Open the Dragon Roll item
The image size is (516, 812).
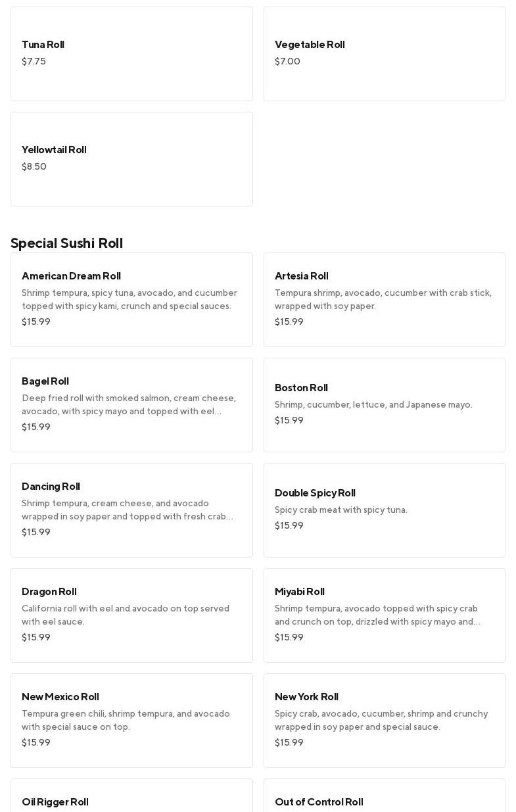point(131,615)
